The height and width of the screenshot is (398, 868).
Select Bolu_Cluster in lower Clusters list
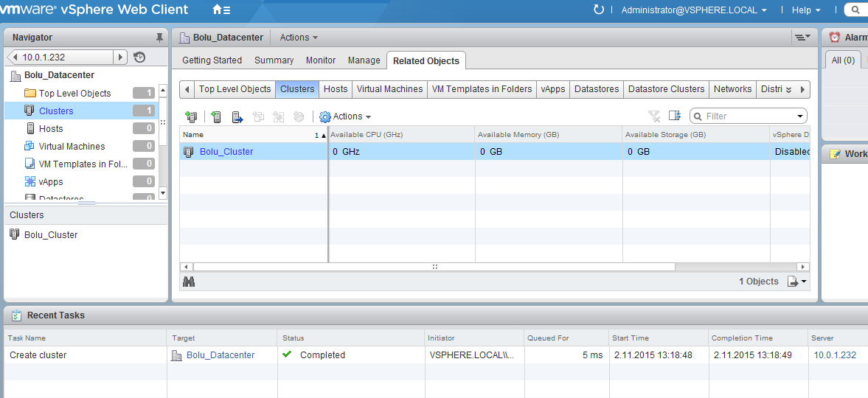(51, 234)
